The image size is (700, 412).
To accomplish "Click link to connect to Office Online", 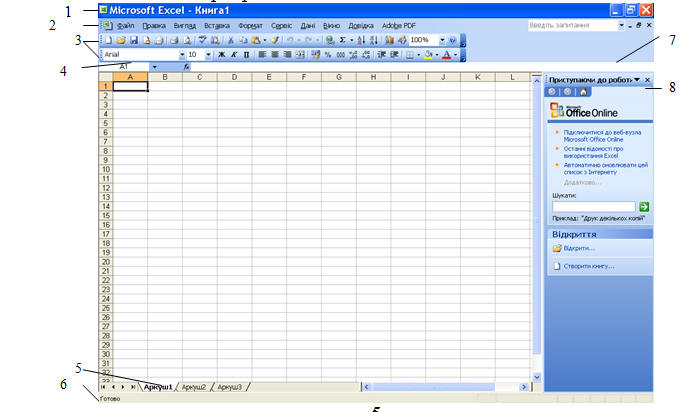I will coord(602,136).
